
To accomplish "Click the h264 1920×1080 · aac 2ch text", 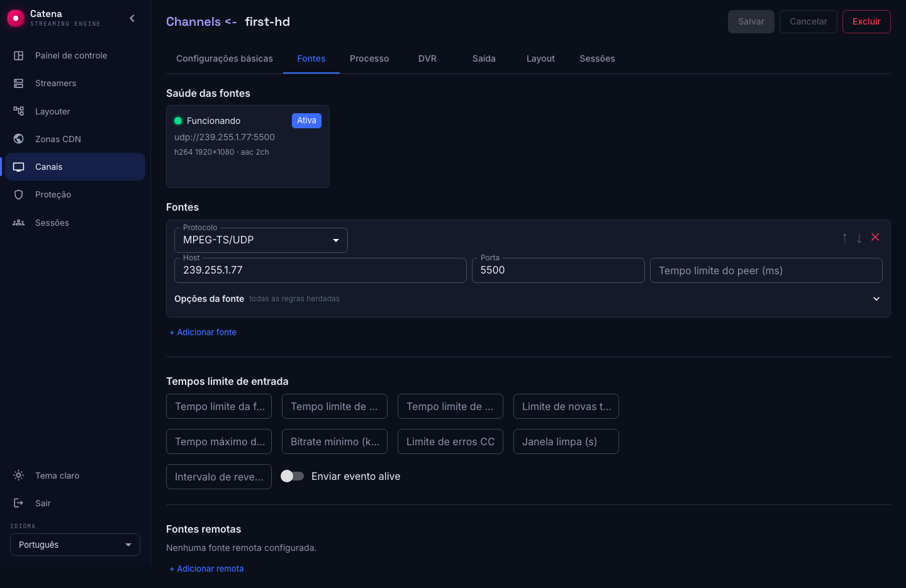I will tap(221, 152).
